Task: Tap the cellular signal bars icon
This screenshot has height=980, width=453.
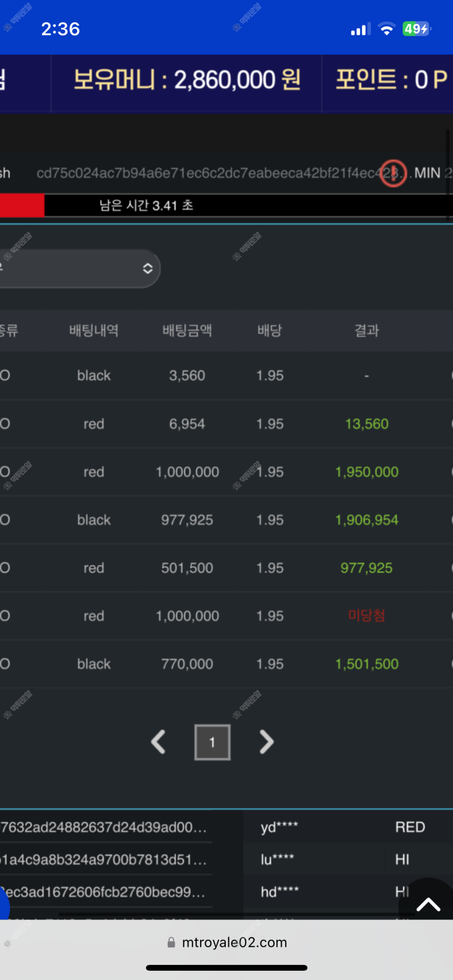Action: [x=361, y=30]
